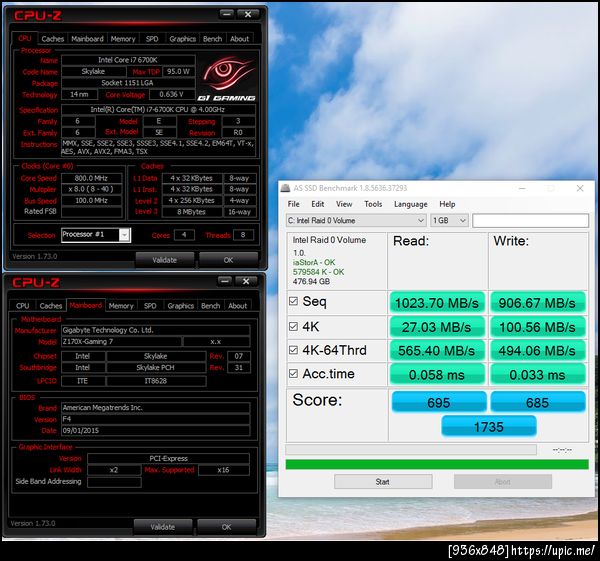Click the Core Speed value 800.0 MHz
Image resolution: width=600 pixels, height=561 pixels.
(91, 178)
